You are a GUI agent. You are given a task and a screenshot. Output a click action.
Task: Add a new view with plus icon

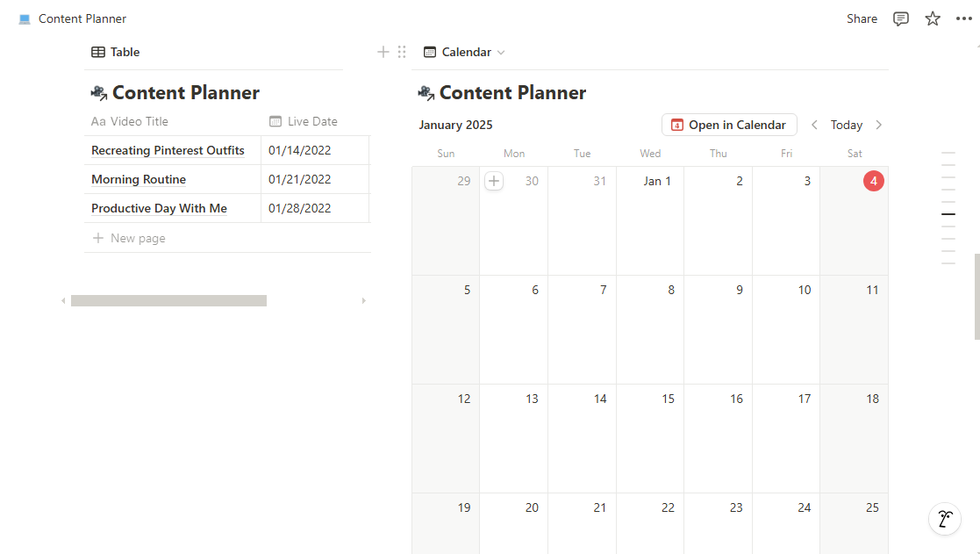coord(383,52)
